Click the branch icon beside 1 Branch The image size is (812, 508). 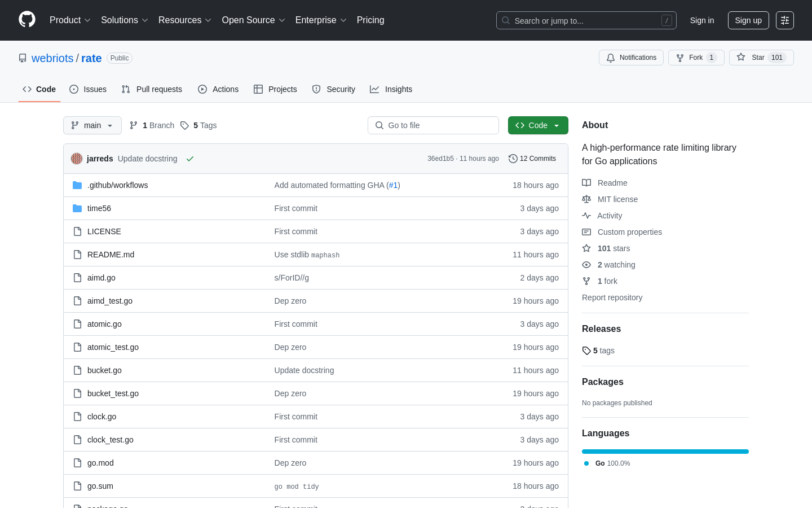(134, 125)
